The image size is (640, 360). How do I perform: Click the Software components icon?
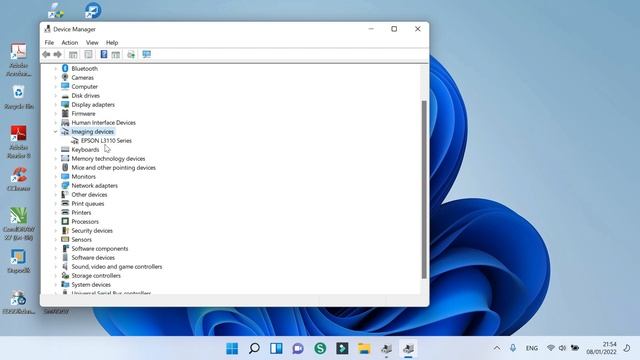(65, 248)
